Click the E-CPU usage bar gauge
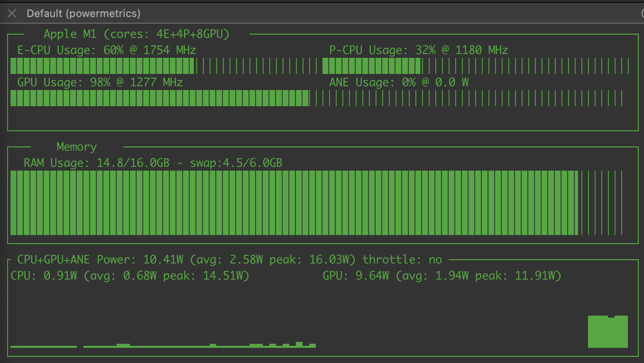The width and height of the screenshot is (644, 363). click(x=164, y=66)
